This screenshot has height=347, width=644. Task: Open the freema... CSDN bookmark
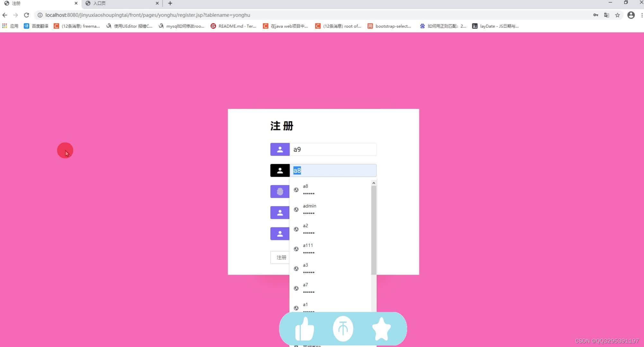pyautogui.click(x=77, y=26)
